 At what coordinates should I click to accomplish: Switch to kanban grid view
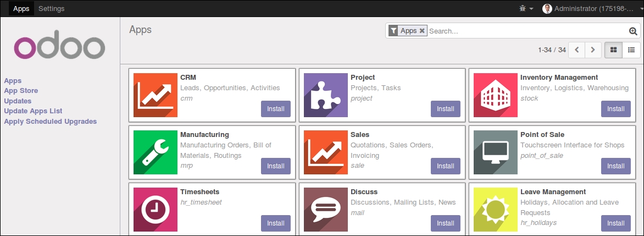tap(614, 50)
